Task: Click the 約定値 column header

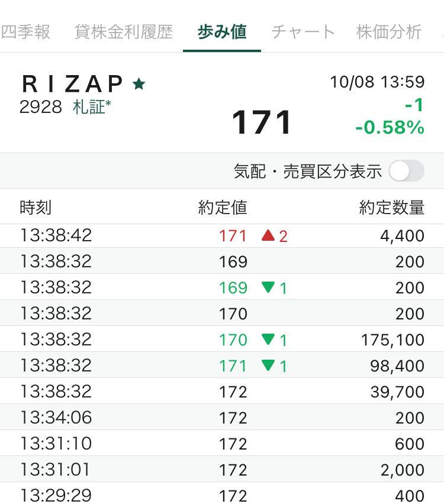Action: pos(223,207)
